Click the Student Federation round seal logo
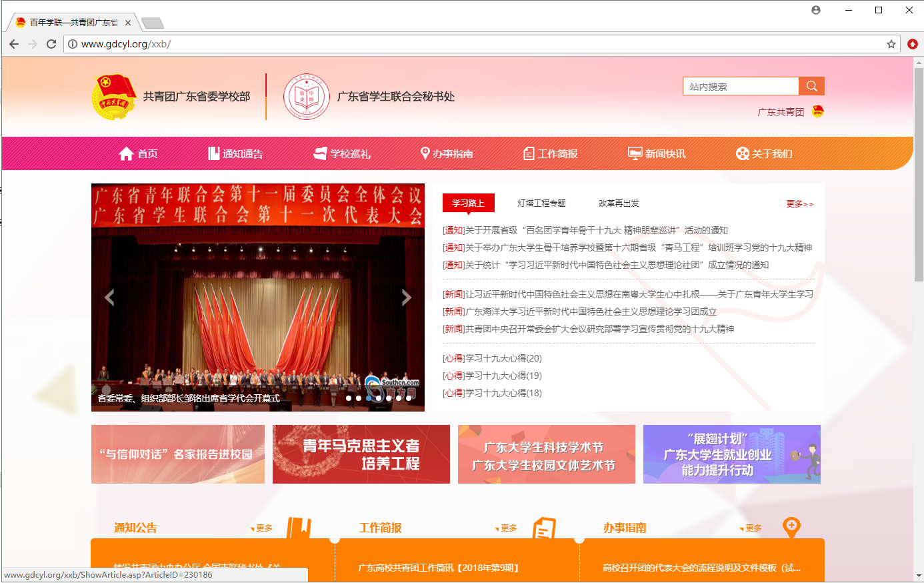 [307, 97]
